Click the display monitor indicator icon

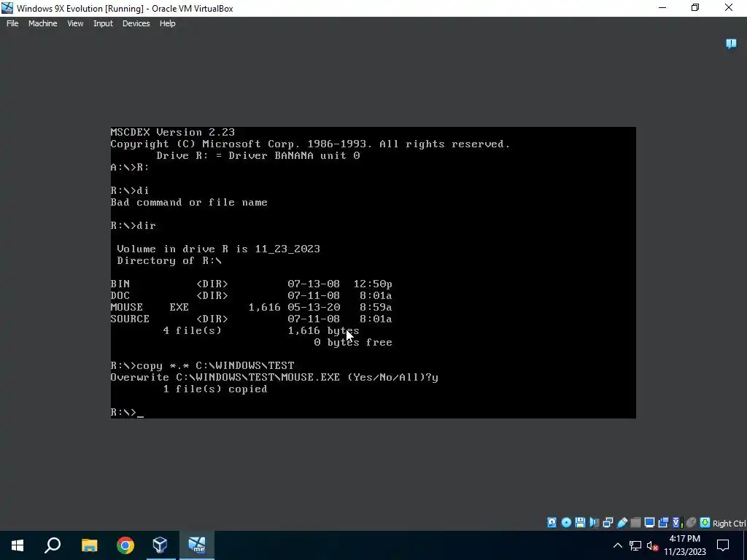click(649, 522)
